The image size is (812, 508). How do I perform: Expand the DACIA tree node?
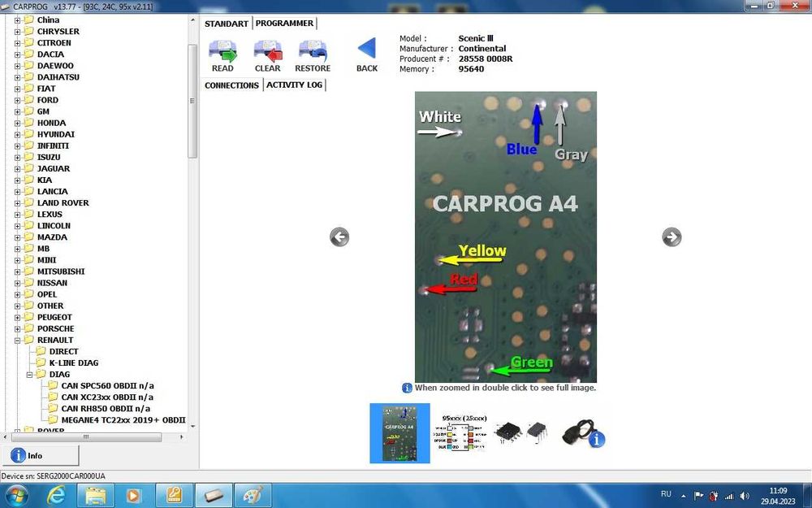pyautogui.click(x=18, y=54)
